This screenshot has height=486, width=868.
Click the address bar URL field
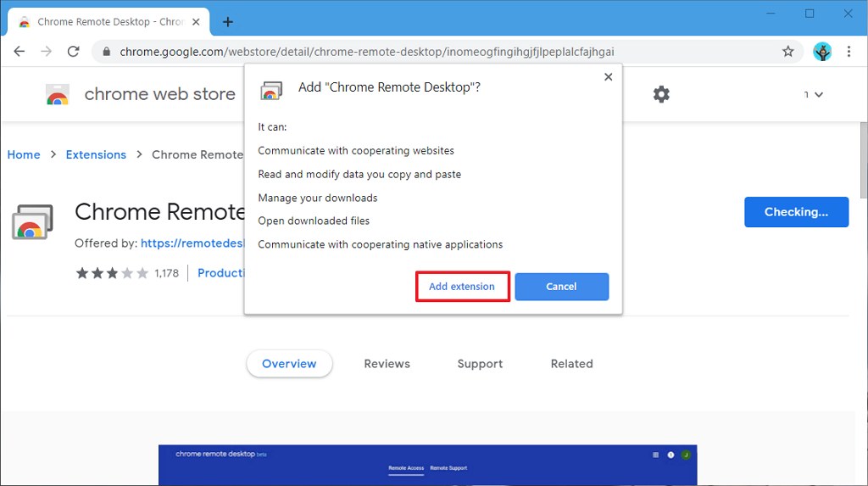pos(424,52)
